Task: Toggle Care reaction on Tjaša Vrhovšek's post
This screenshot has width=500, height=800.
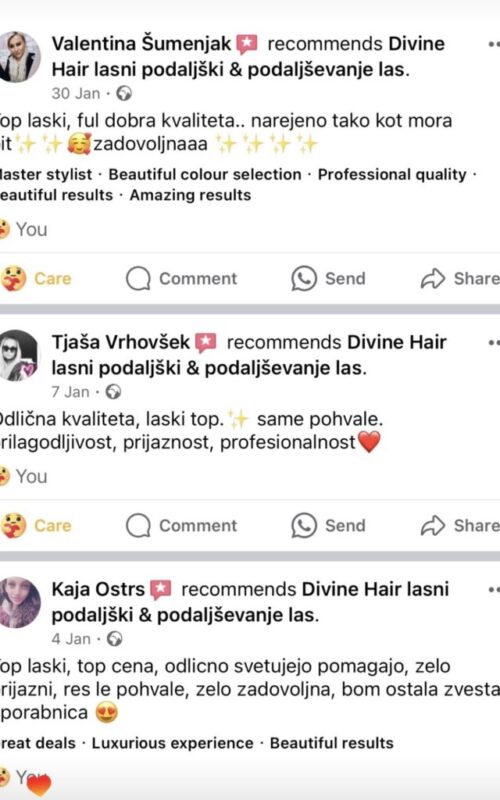Action: (x=36, y=526)
